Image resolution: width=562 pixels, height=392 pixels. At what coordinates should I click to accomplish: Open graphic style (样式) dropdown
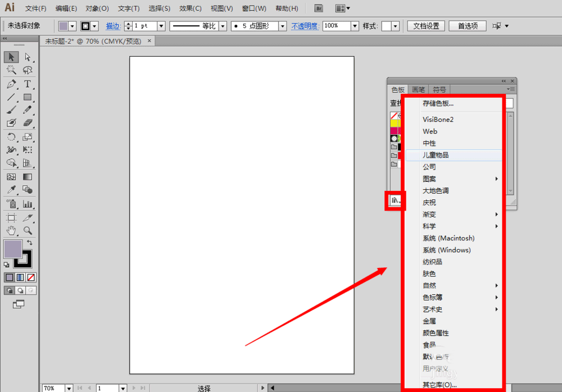click(395, 26)
